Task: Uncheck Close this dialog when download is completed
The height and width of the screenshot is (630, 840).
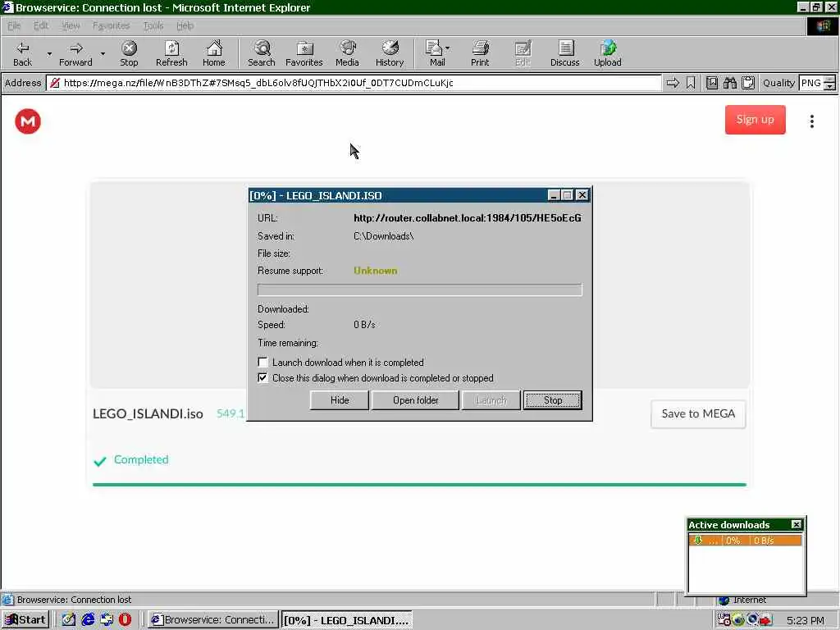Action: [262, 378]
